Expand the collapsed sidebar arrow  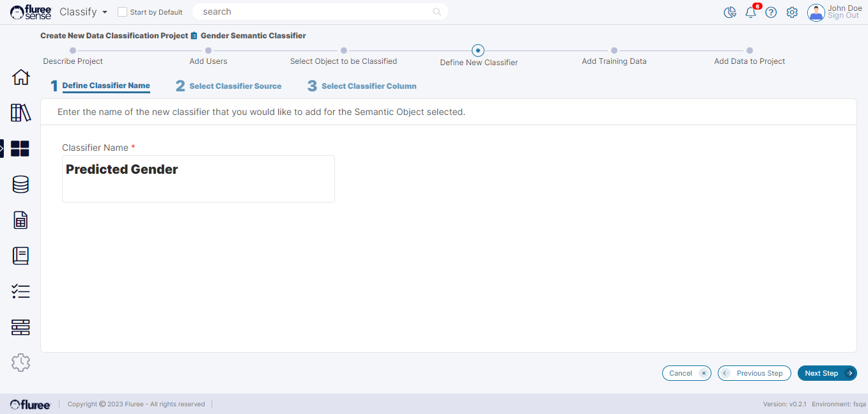(x=2, y=149)
